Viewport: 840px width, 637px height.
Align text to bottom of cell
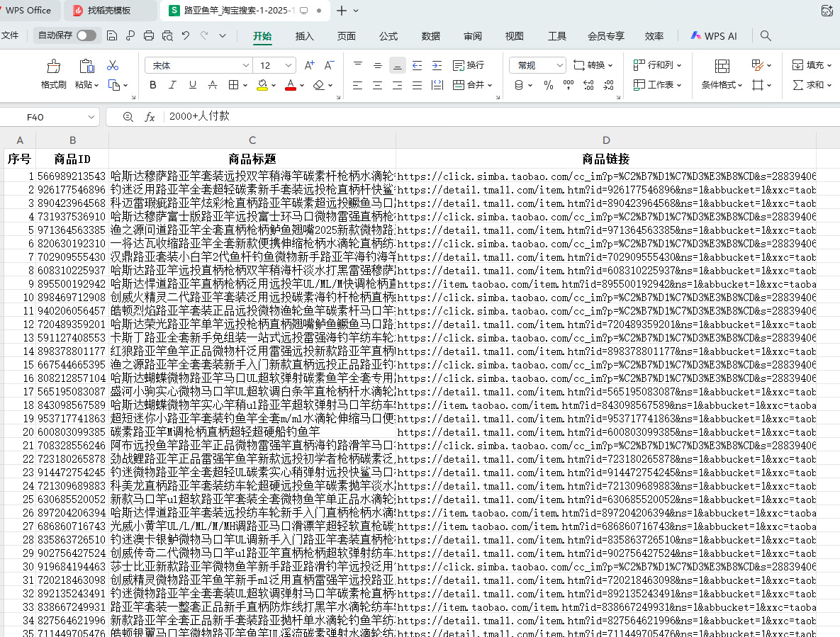point(398,65)
